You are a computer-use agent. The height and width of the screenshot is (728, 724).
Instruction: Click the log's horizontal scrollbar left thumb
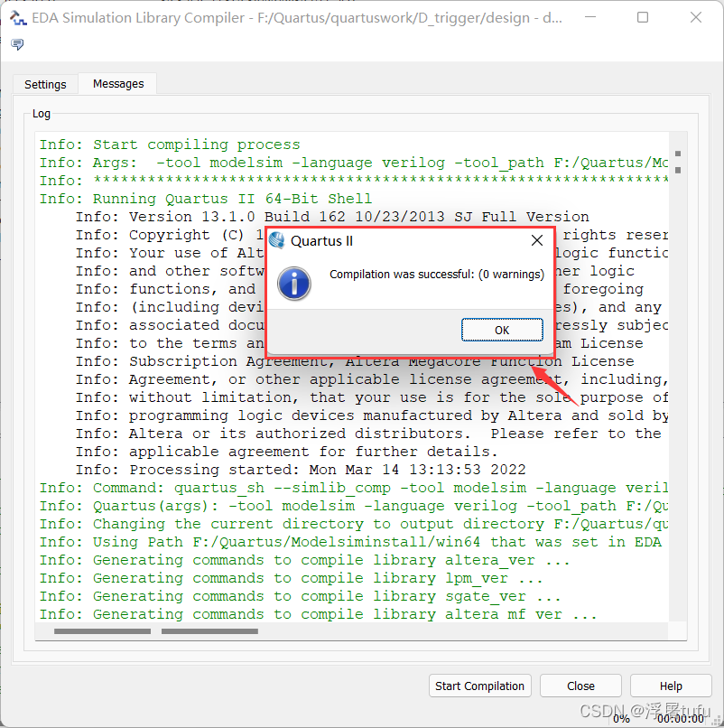102,631
